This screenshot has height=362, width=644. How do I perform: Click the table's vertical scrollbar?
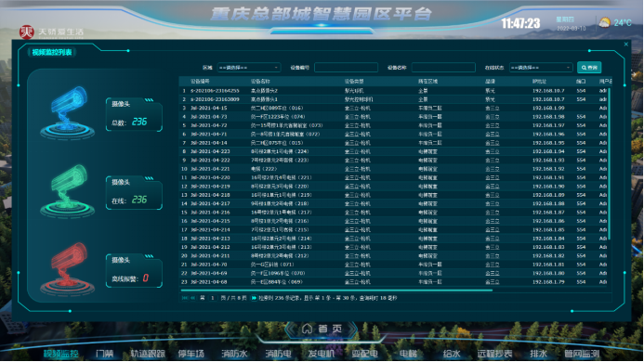[x=610, y=164]
